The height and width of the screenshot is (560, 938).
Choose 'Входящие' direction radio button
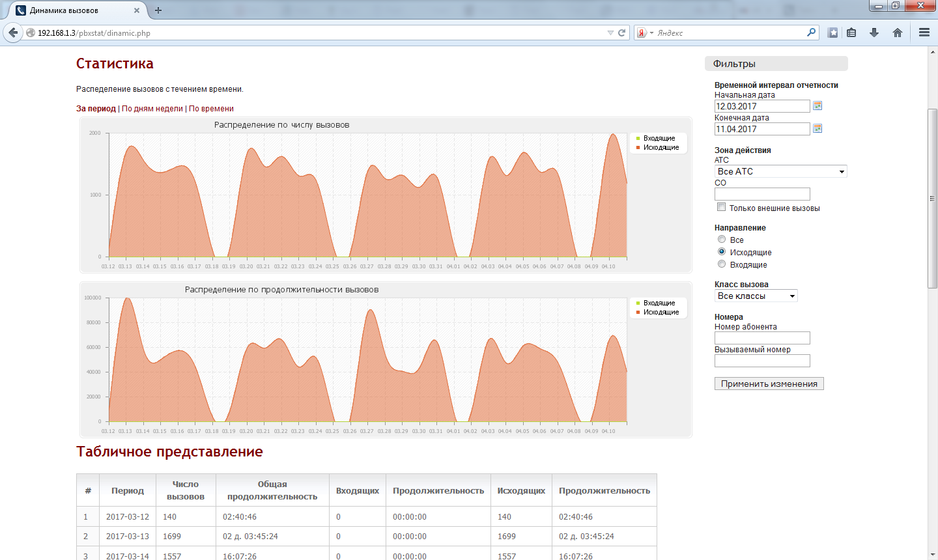722,264
